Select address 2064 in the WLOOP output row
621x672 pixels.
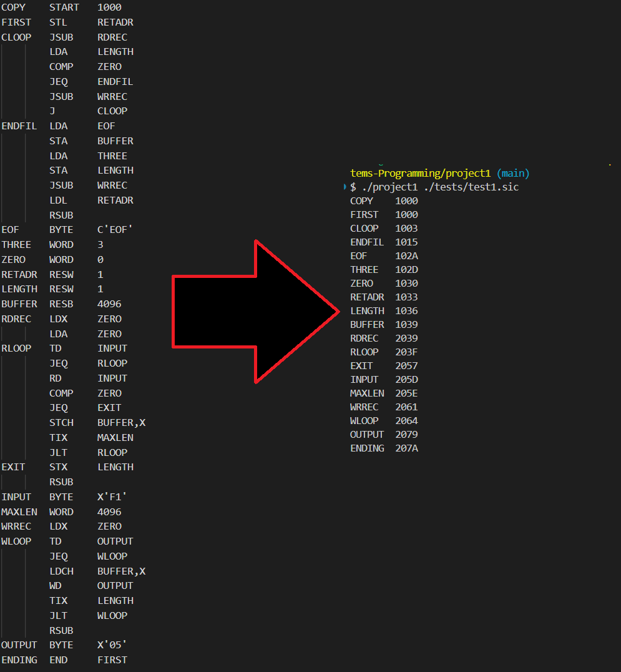(x=406, y=420)
